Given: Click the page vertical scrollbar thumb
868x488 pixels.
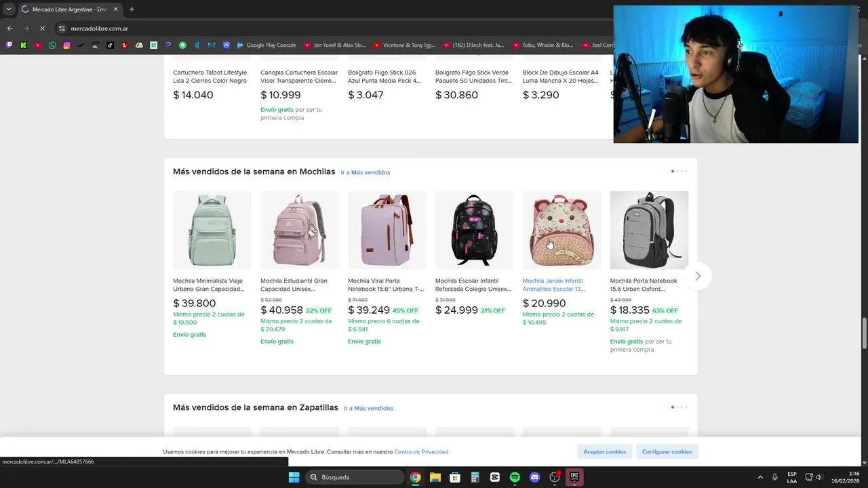Looking at the screenshot, I should coord(864,333).
